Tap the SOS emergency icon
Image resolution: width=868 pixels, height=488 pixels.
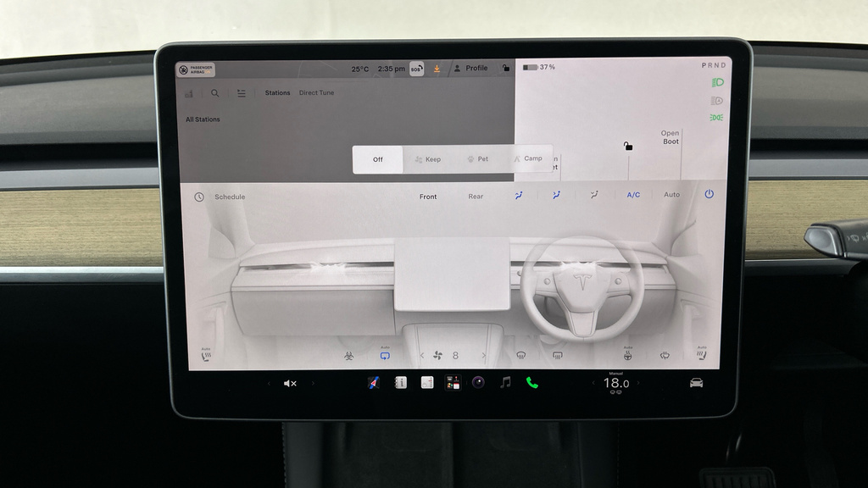click(x=416, y=69)
